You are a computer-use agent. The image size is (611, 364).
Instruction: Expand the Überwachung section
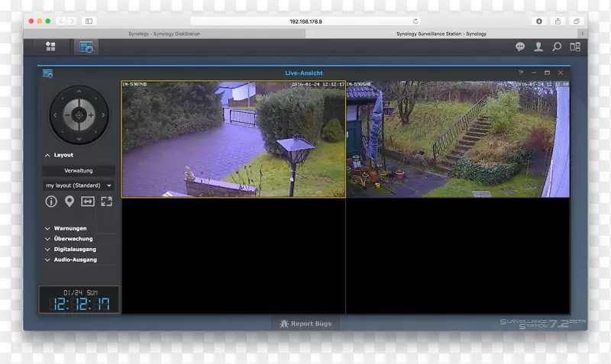69,239
